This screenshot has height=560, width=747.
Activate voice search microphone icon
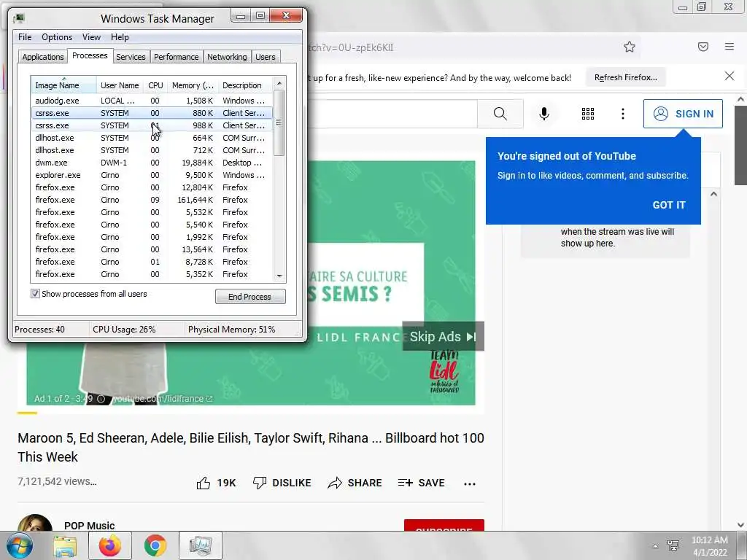coord(544,114)
